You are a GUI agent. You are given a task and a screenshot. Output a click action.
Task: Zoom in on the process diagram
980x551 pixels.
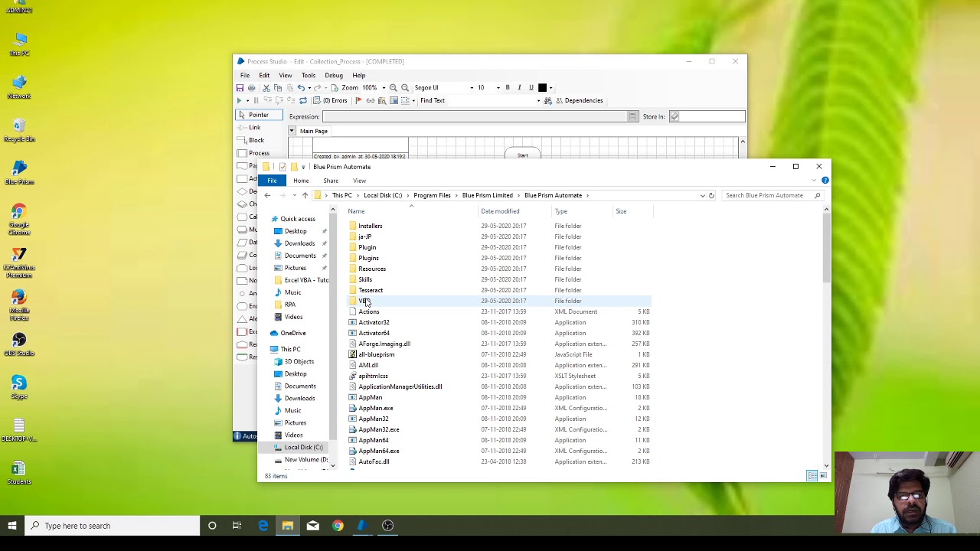394,88
